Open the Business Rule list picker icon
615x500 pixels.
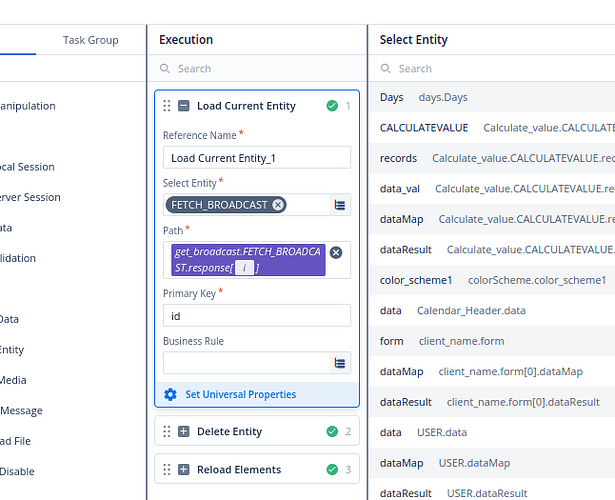[x=340, y=363]
